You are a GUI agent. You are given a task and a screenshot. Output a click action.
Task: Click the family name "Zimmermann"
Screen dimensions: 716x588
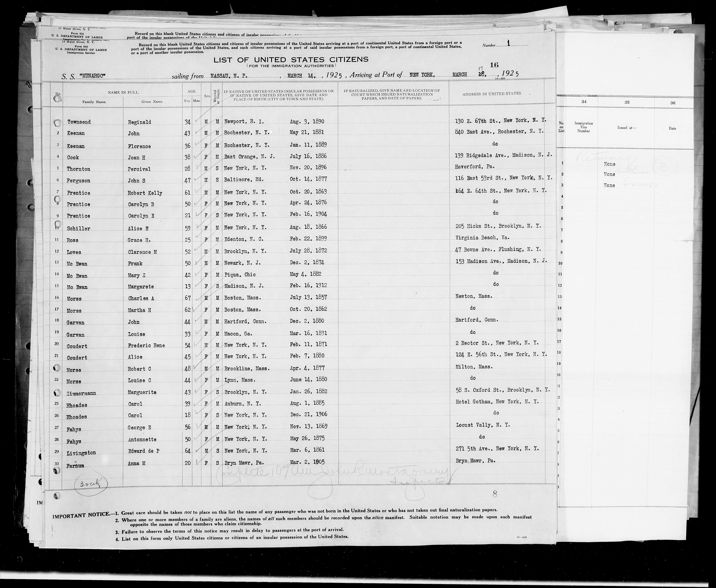(81, 394)
